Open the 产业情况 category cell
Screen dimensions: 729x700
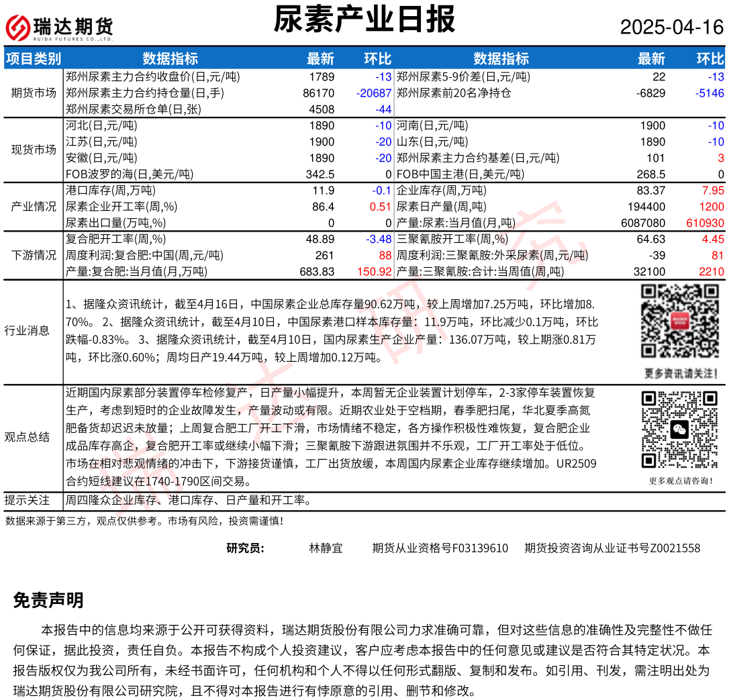pyautogui.click(x=34, y=207)
